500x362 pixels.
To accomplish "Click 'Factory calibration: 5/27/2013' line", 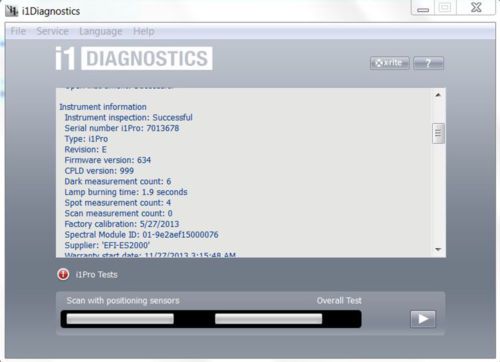I will (122, 224).
